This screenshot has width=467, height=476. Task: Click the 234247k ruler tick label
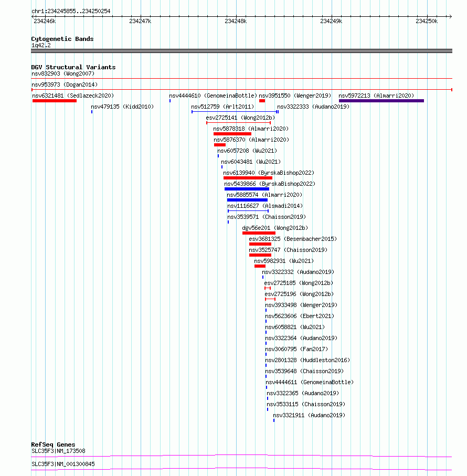[x=140, y=21]
